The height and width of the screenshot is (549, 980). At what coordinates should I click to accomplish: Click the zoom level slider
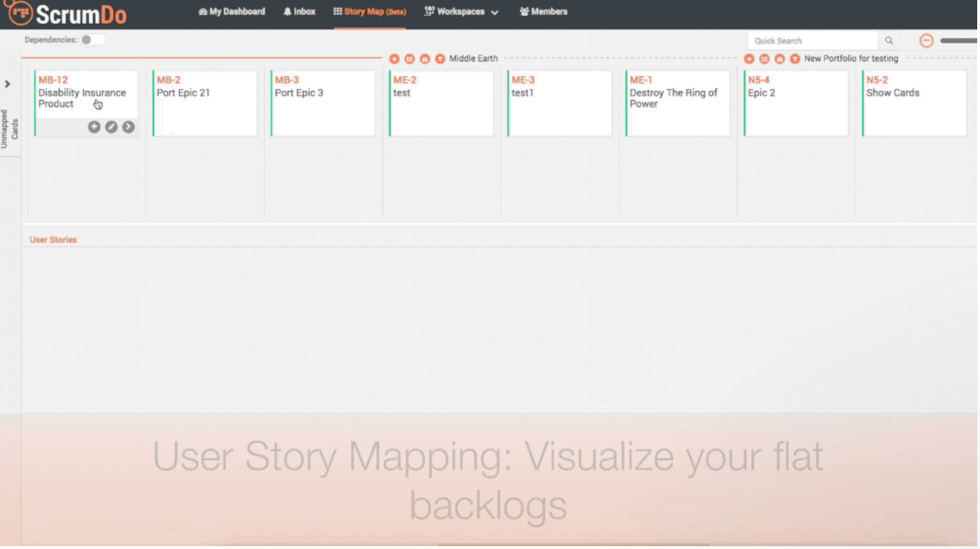tap(959, 41)
